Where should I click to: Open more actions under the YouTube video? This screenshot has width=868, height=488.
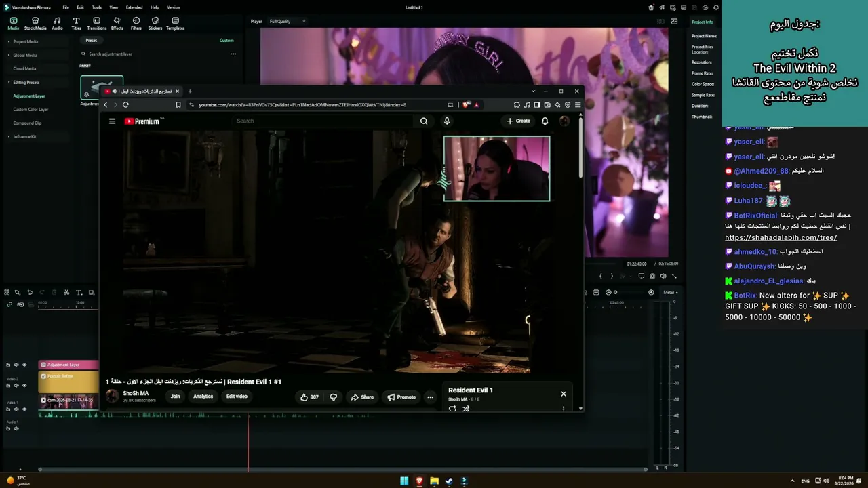tap(430, 397)
